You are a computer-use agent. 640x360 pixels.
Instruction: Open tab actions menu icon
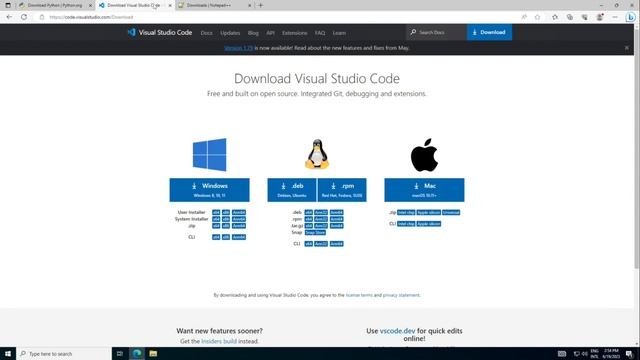coord(8,5)
